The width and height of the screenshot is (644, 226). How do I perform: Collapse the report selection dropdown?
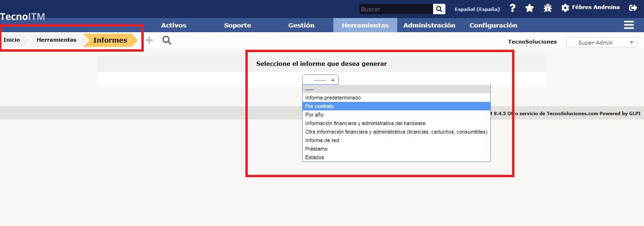[320, 80]
